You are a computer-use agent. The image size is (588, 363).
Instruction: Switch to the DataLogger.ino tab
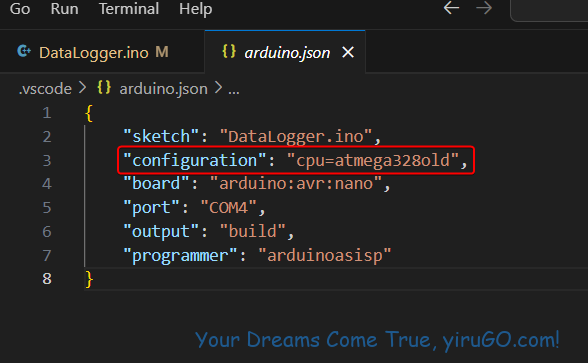pos(102,52)
